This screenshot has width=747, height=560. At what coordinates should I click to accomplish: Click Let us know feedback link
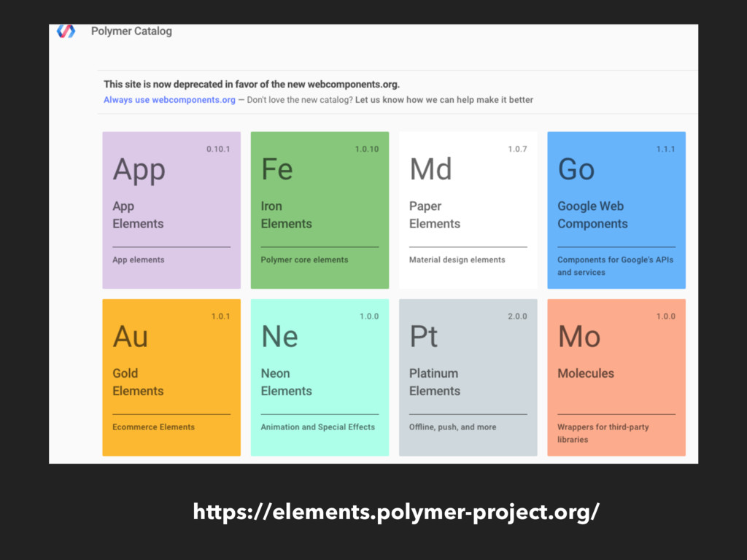point(444,100)
